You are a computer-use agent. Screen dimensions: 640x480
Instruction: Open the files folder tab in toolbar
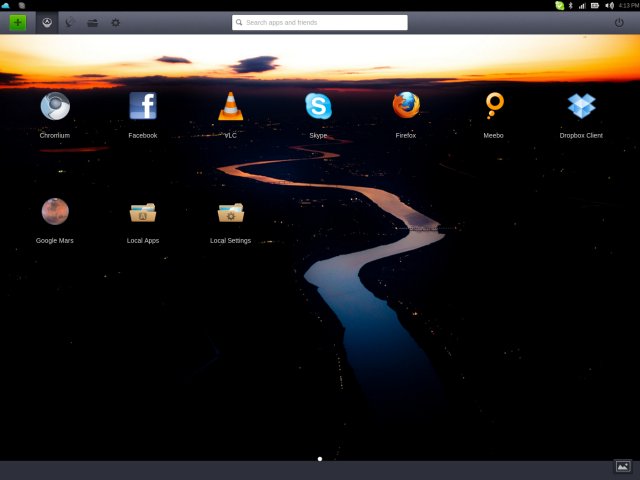[x=93, y=23]
